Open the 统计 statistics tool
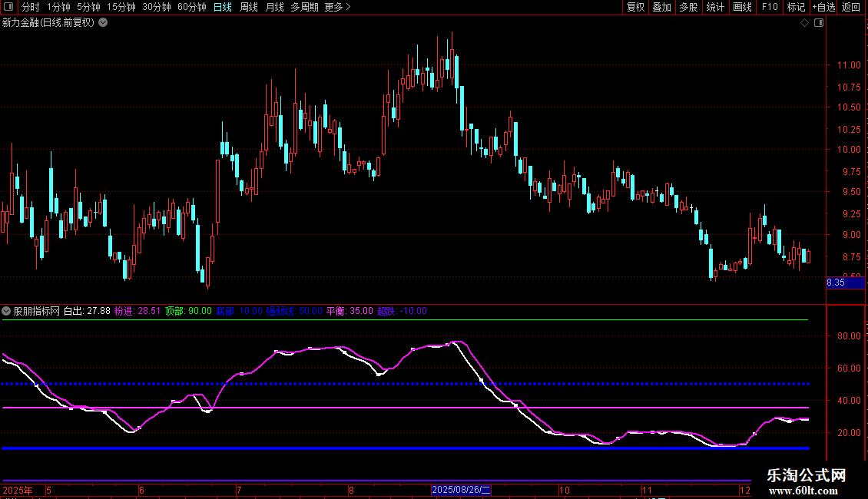 [715, 7]
